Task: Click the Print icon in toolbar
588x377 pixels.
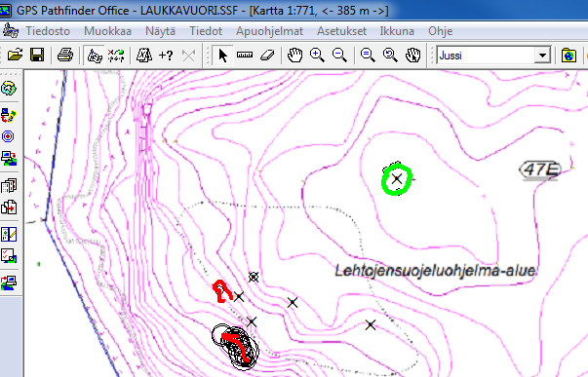Action: pos(65,56)
